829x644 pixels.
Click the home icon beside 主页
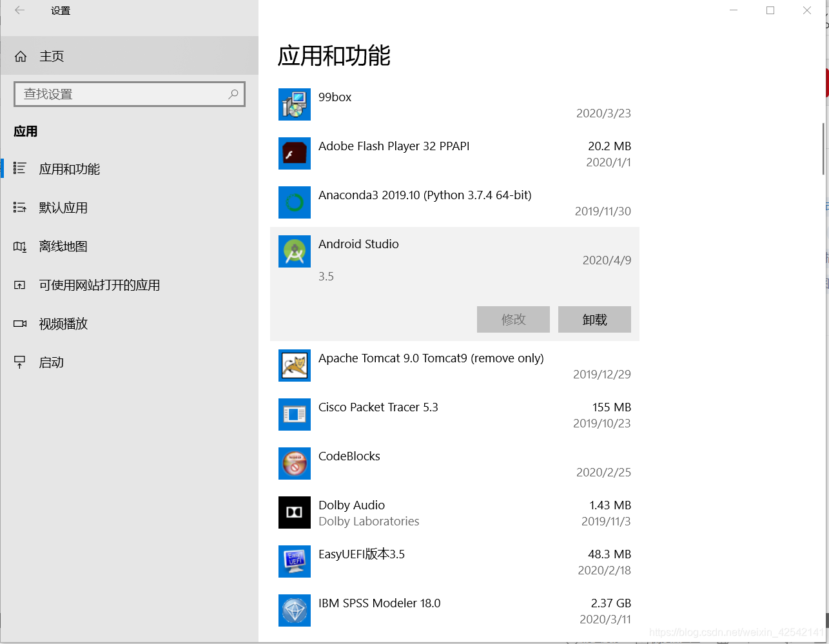(21, 57)
